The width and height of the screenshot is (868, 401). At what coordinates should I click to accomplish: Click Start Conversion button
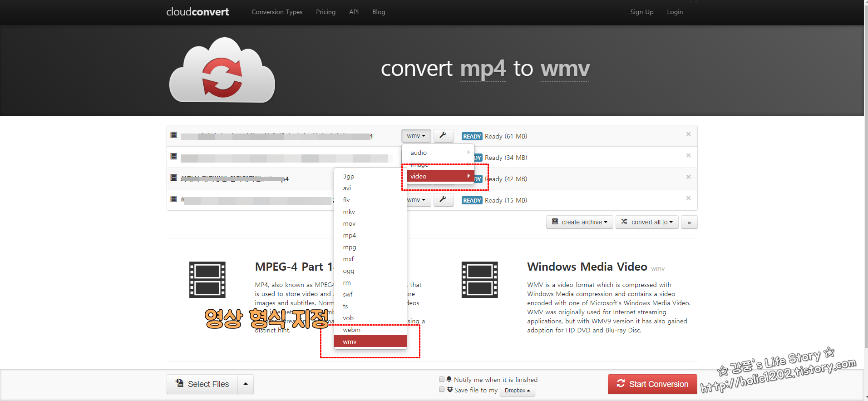click(652, 384)
